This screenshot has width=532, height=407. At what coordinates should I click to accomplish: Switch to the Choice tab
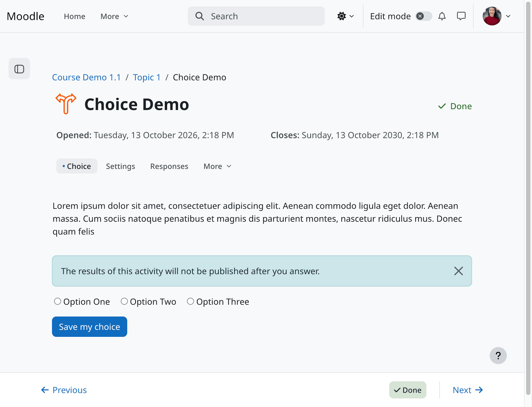coord(77,166)
